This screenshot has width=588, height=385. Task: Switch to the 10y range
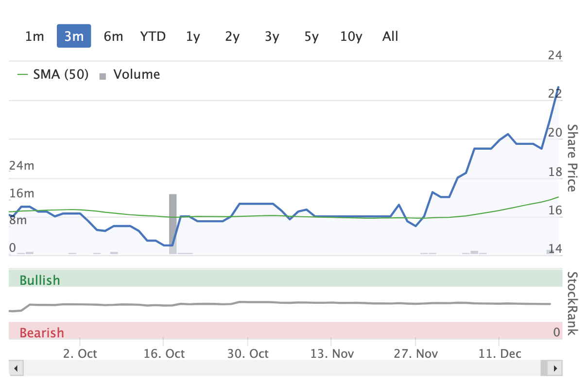351,36
